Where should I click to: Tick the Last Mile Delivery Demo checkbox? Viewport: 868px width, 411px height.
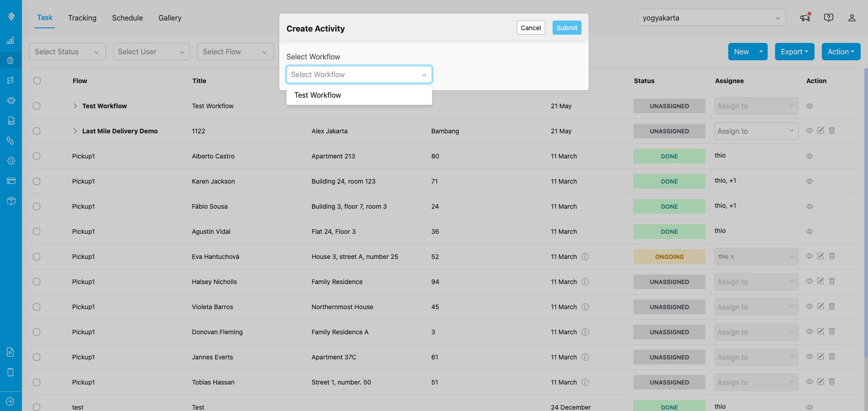(x=37, y=131)
